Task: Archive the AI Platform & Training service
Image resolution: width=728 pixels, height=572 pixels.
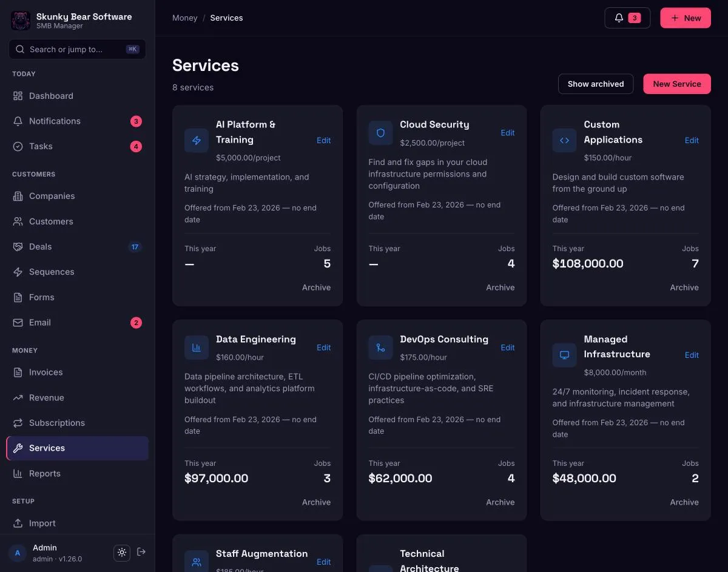Action: click(317, 288)
